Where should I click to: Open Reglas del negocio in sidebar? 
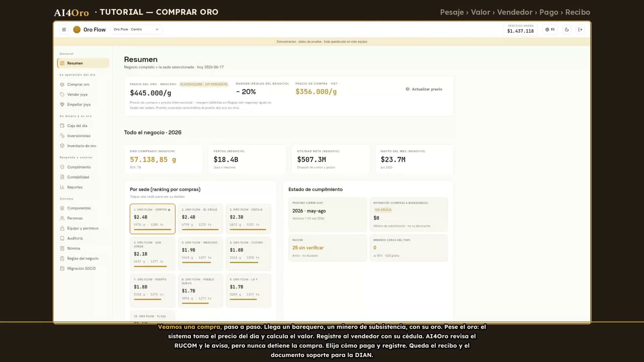click(x=83, y=258)
